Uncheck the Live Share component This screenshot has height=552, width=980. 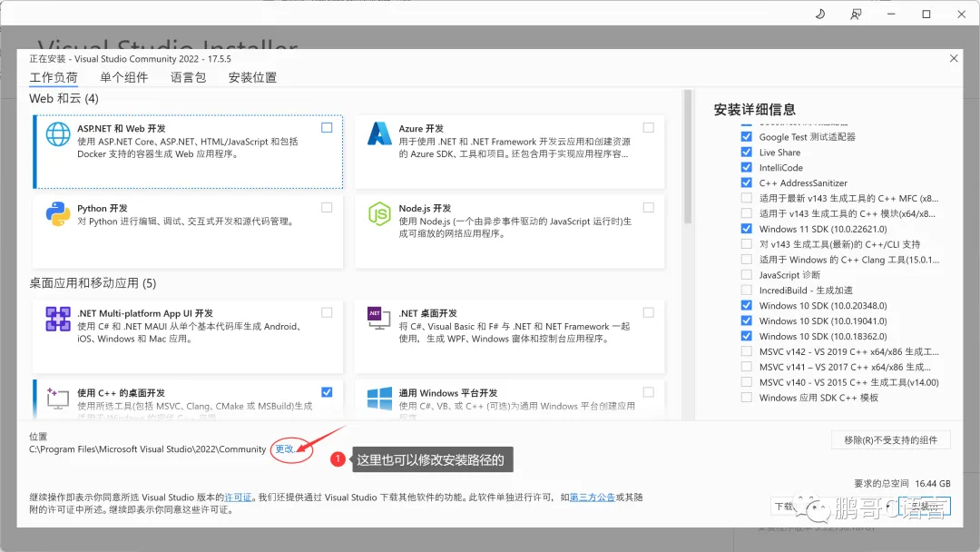pyautogui.click(x=746, y=152)
